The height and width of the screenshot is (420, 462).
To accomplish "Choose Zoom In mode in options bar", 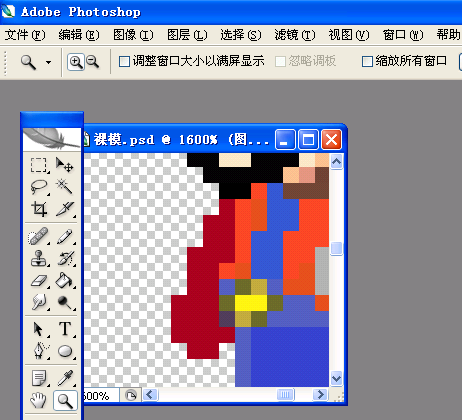I will click(76, 62).
